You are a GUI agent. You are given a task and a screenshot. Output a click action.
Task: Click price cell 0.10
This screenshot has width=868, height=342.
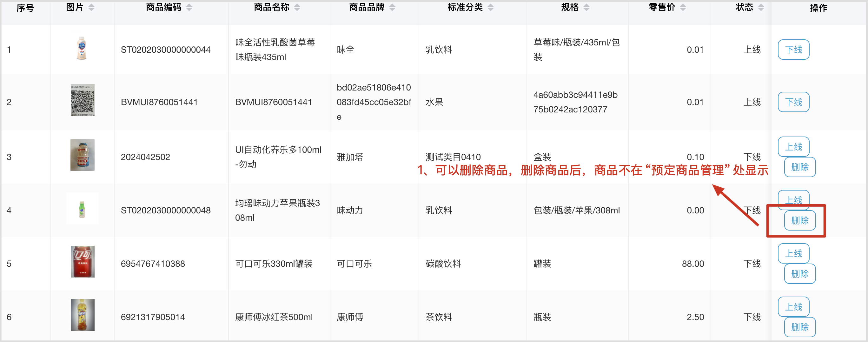695,157
